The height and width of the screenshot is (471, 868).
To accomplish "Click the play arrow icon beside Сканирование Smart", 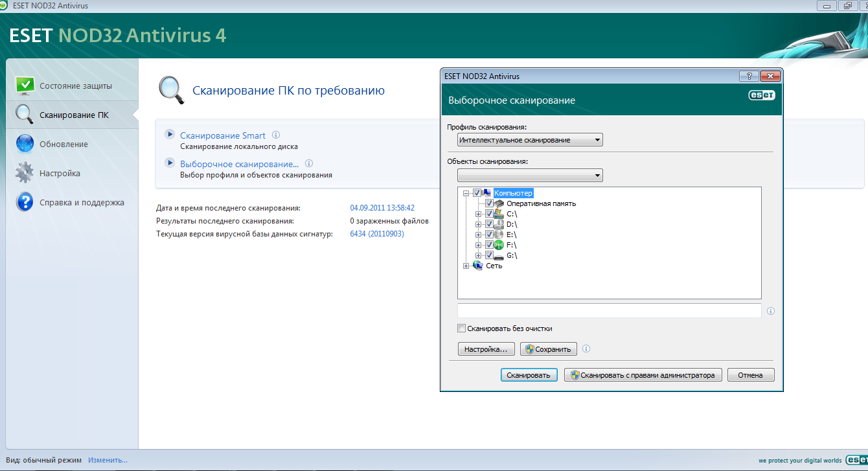I will click(170, 134).
